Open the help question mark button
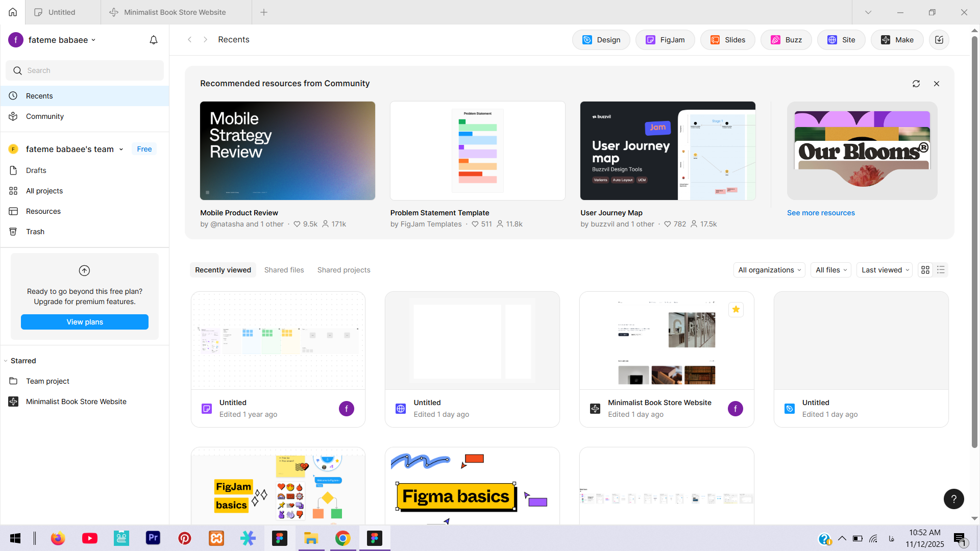 953,499
